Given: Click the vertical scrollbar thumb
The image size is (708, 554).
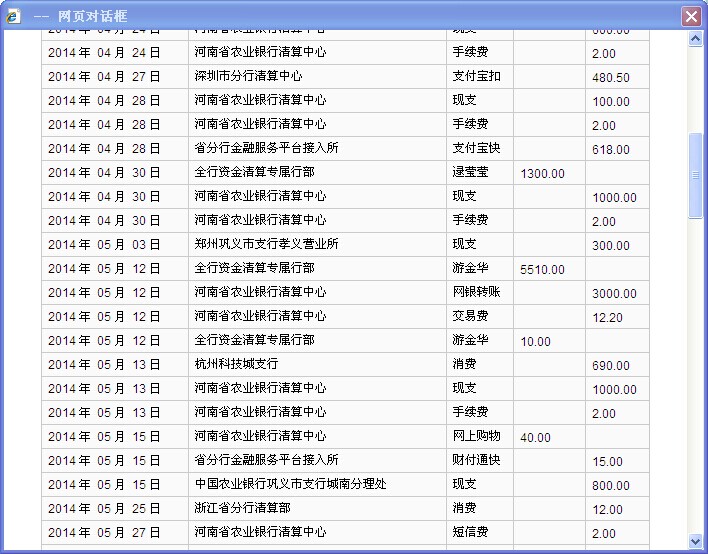Looking at the screenshot, I should click(x=696, y=175).
